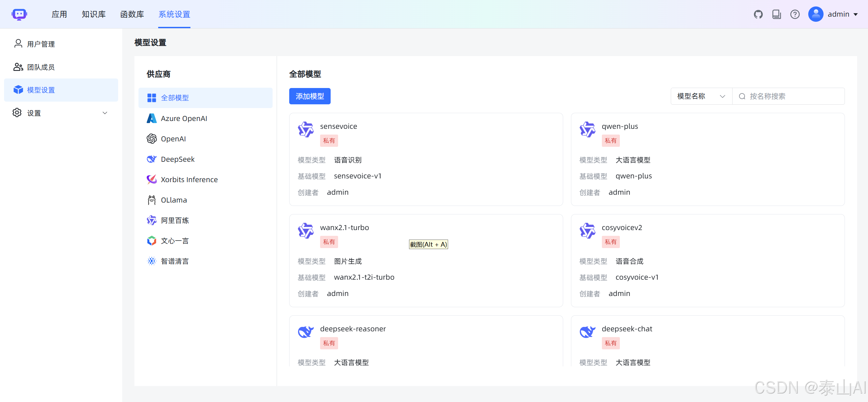This screenshot has width=868, height=402.
Task: Select the 阿里百炼 provider
Action: (174, 220)
